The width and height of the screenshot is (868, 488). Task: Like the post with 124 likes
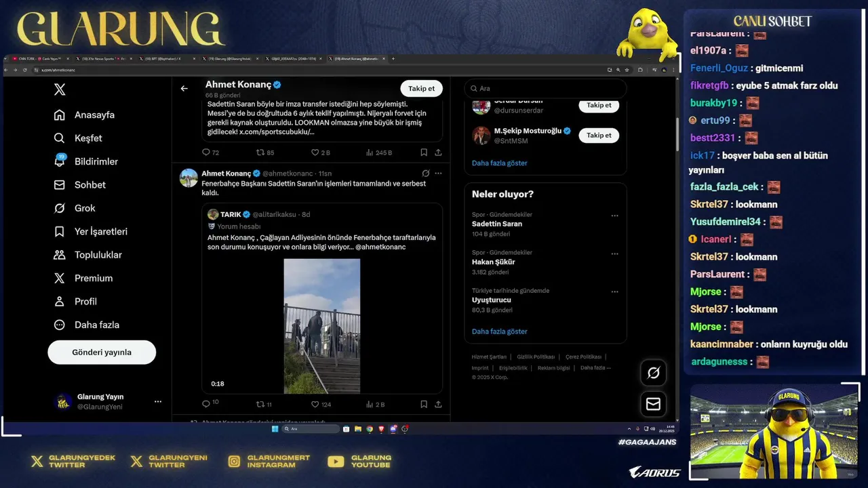tap(321, 404)
